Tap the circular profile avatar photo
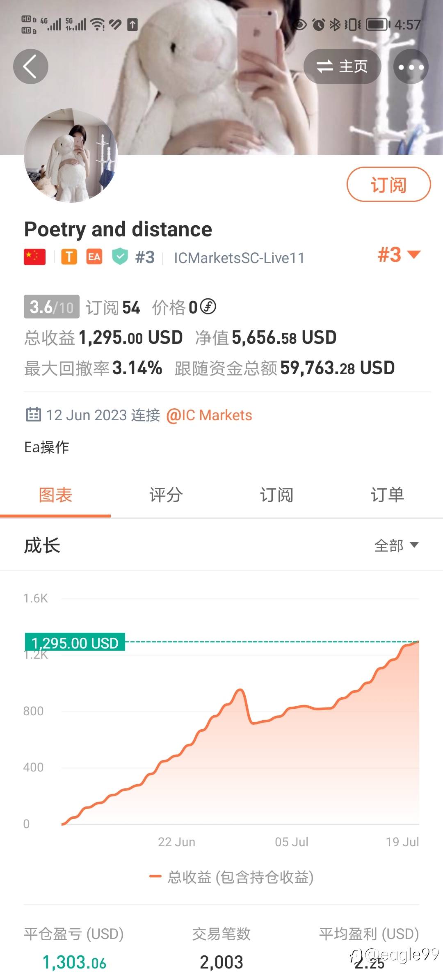The image size is (443, 980). click(71, 156)
